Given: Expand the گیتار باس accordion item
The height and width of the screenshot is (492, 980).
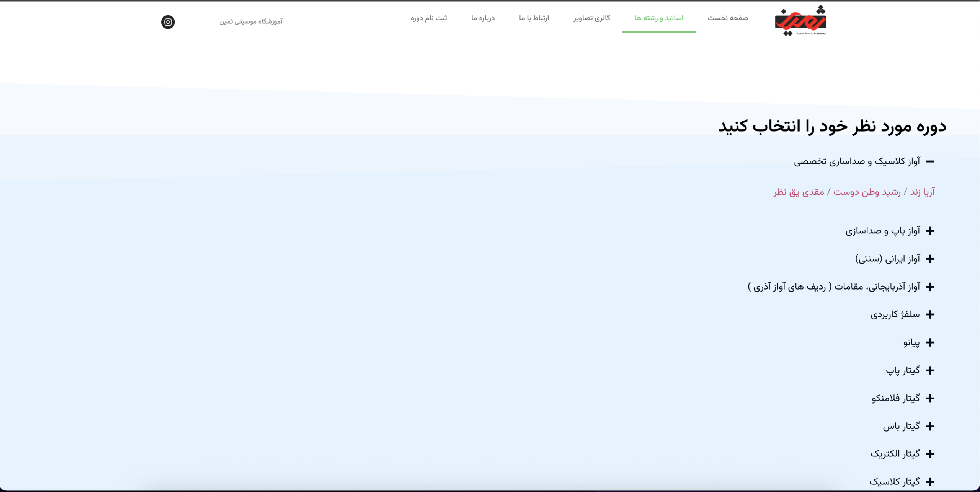Looking at the screenshot, I should (901, 426).
